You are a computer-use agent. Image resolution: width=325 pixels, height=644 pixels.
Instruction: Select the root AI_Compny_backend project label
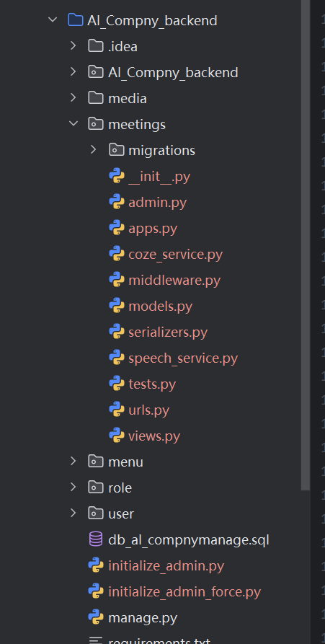[152, 20]
